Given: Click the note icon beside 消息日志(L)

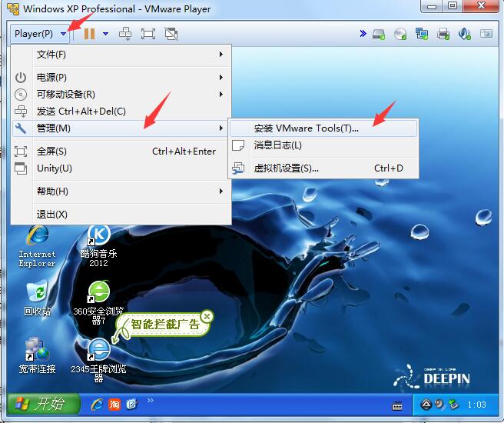Looking at the screenshot, I should point(238,145).
